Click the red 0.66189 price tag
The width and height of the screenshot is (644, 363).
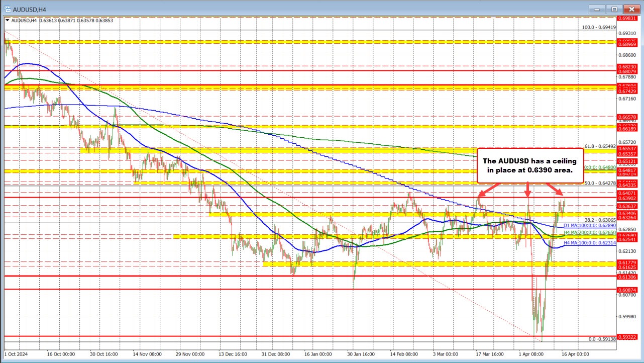628,128
